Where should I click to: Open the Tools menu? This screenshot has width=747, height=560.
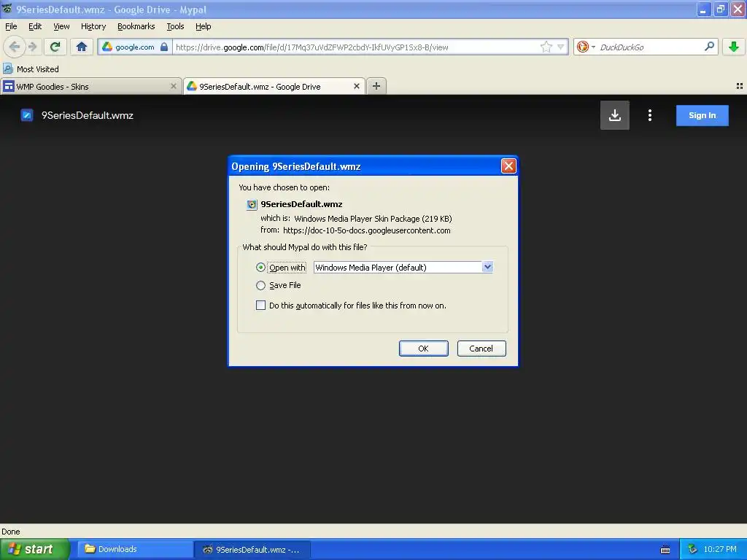(x=175, y=26)
